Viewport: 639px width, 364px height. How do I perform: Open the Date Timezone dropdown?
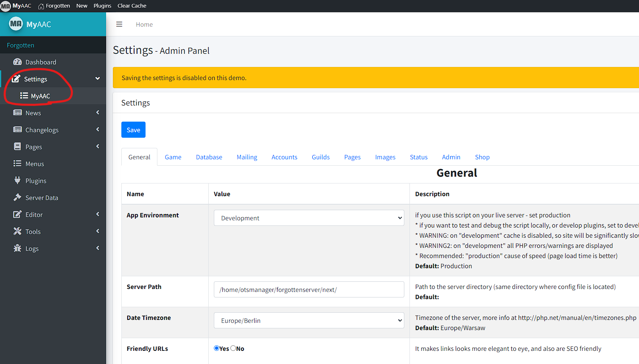(309, 320)
